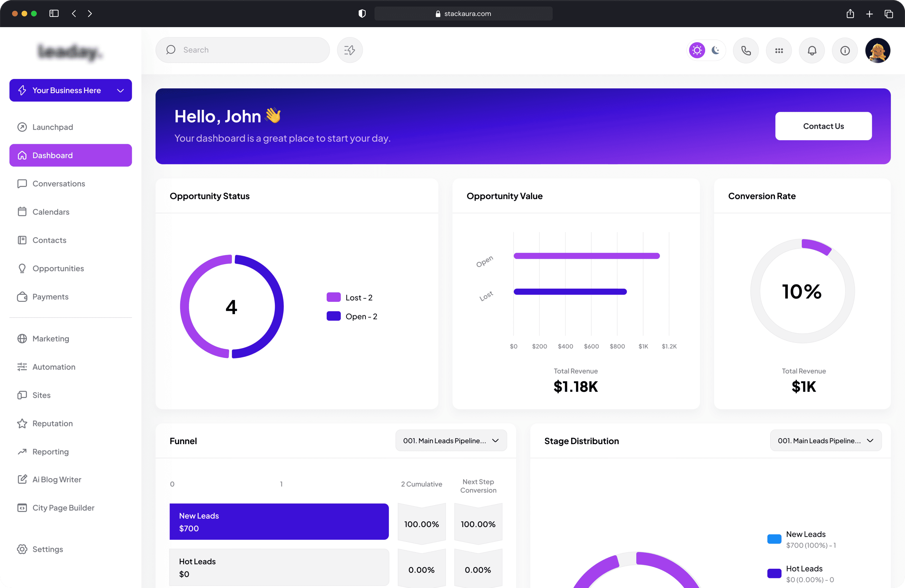Open the Automation section
The image size is (905, 588).
(x=54, y=367)
